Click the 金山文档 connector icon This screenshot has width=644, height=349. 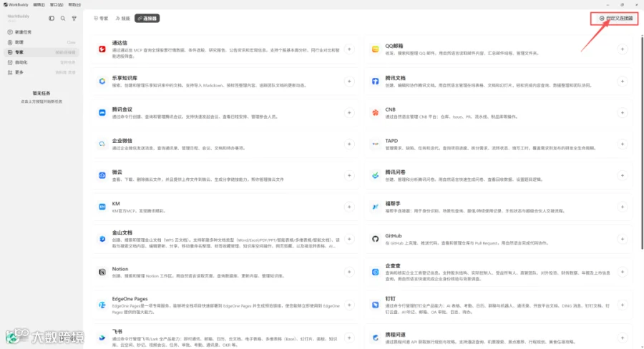tap(102, 239)
